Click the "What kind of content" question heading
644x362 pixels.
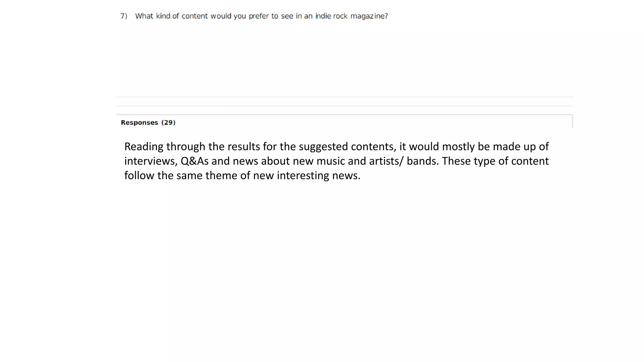point(261,16)
